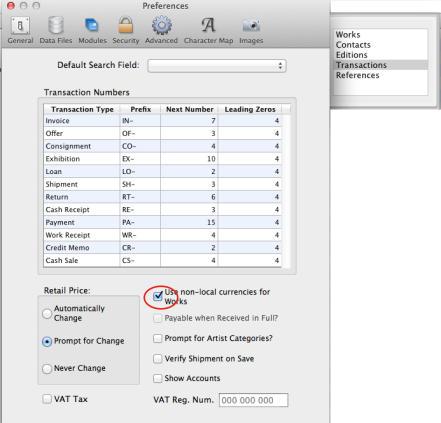
Task: Open the Data Files preferences
Action: click(56, 30)
